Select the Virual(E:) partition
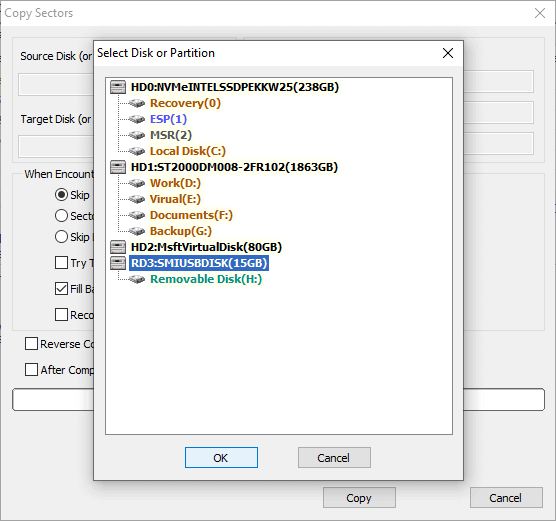 (175, 199)
